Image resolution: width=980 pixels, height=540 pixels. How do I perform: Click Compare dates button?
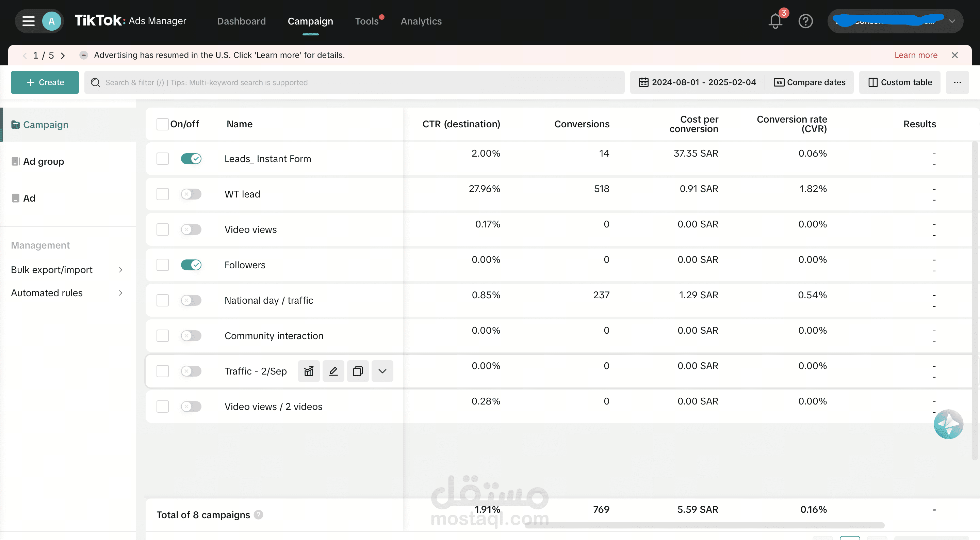click(x=810, y=82)
